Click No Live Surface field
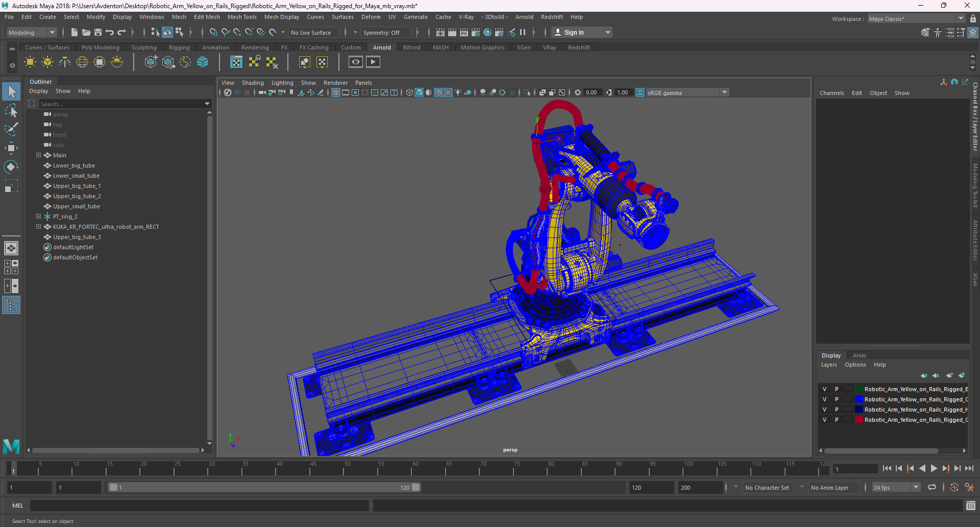This screenshot has height=527, width=980. 313,32
